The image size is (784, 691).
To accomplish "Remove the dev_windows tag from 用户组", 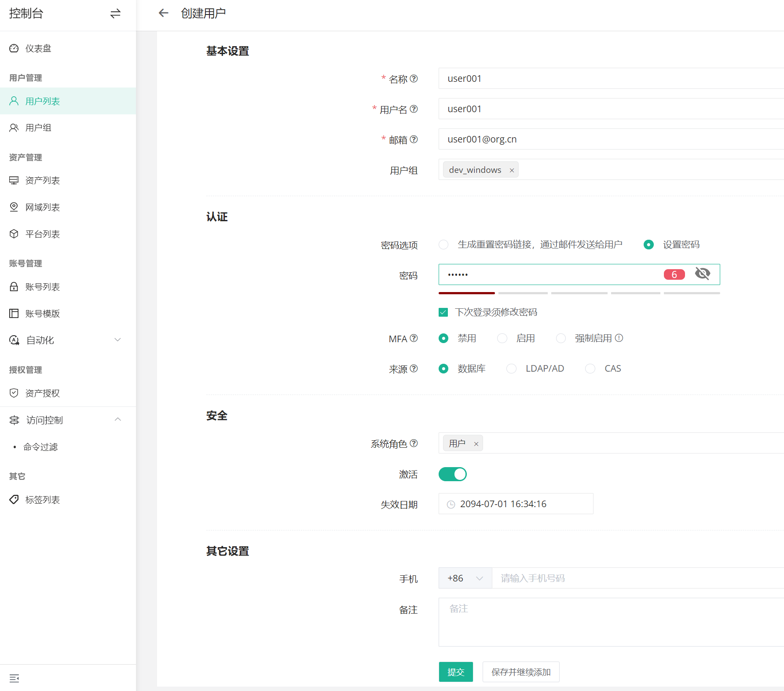I will point(512,171).
